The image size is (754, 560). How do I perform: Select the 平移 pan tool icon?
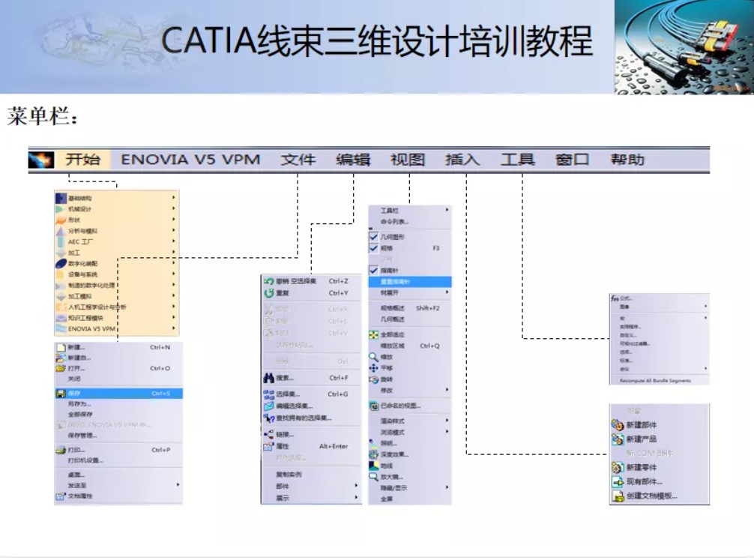click(373, 369)
